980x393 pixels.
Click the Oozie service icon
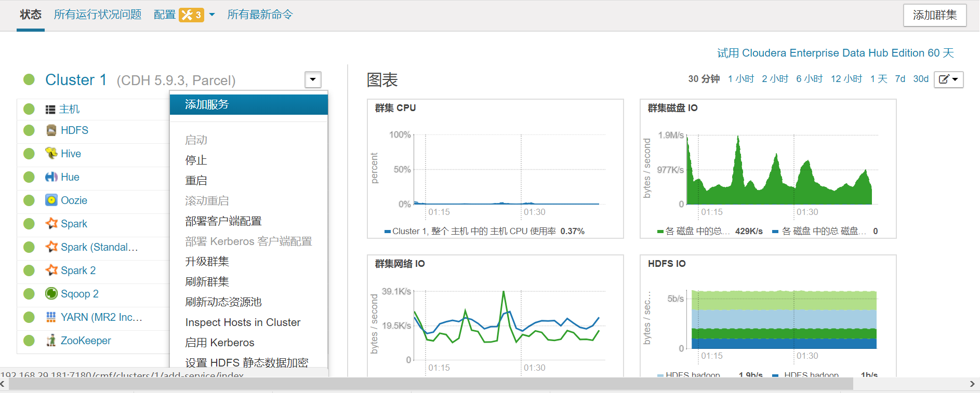tap(51, 200)
